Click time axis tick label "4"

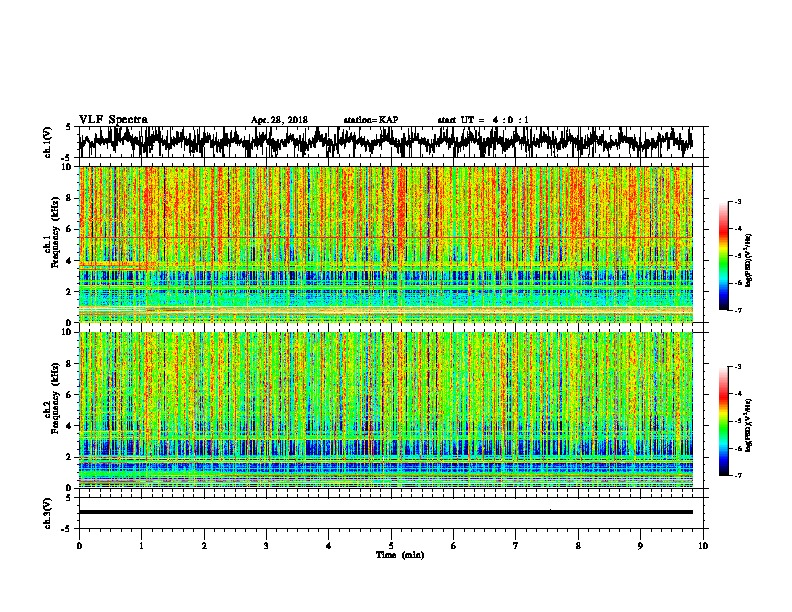[x=329, y=546]
